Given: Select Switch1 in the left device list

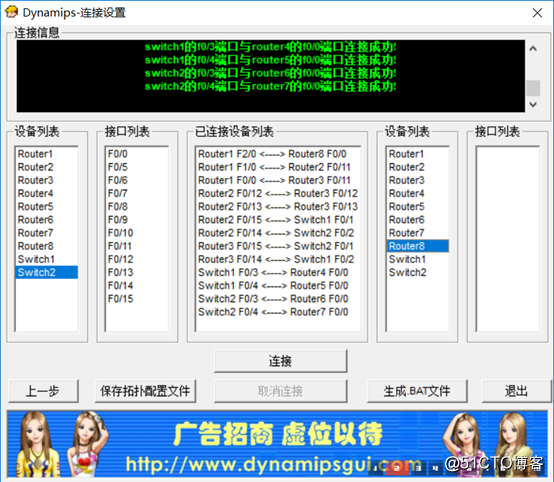Looking at the screenshot, I should pos(46,259).
